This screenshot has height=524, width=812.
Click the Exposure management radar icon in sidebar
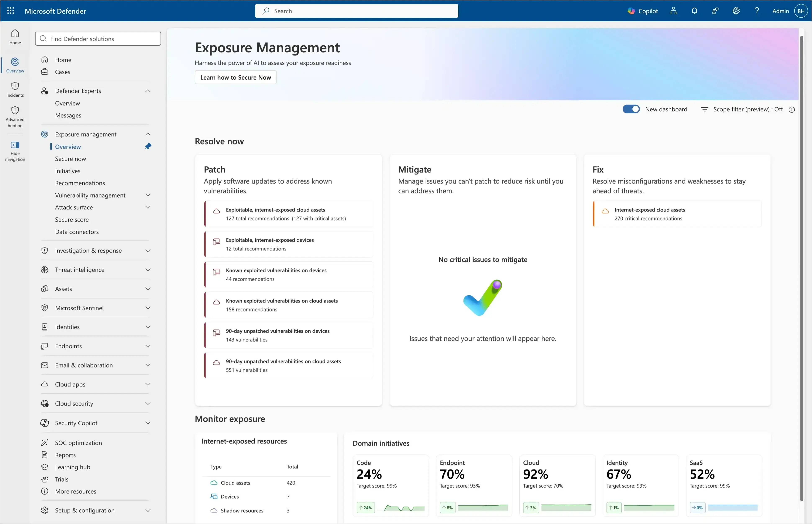(45, 134)
